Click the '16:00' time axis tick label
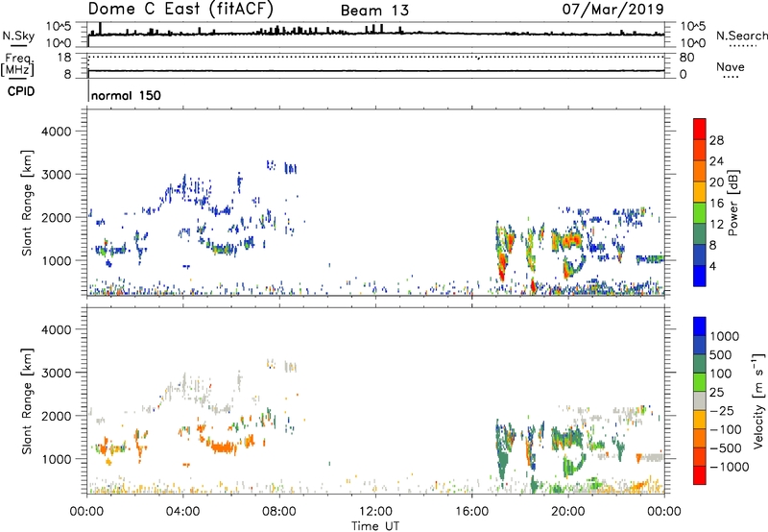 pyautogui.click(x=471, y=511)
